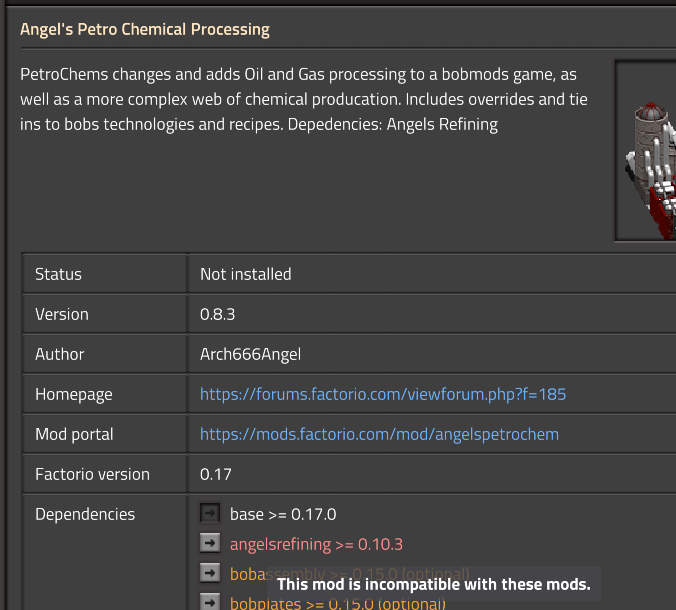Click the 'Not installed' status value
This screenshot has height=610, width=676.
pos(246,274)
